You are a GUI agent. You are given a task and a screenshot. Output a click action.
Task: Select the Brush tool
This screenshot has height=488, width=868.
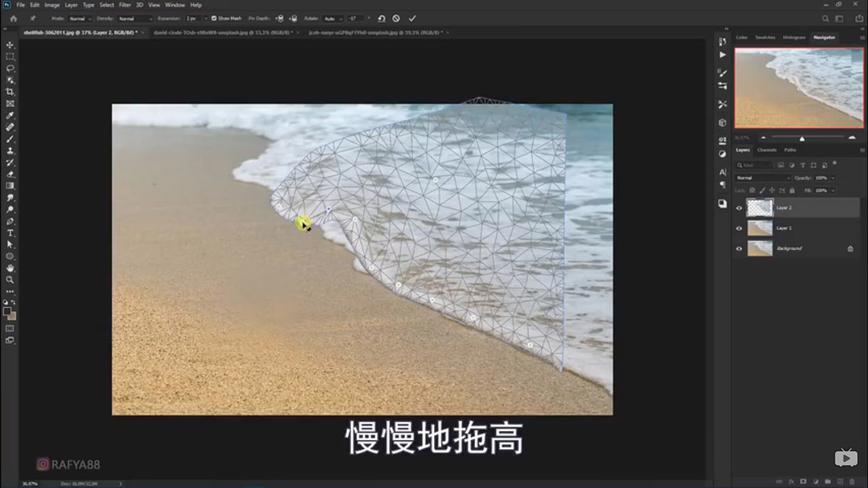[10, 139]
